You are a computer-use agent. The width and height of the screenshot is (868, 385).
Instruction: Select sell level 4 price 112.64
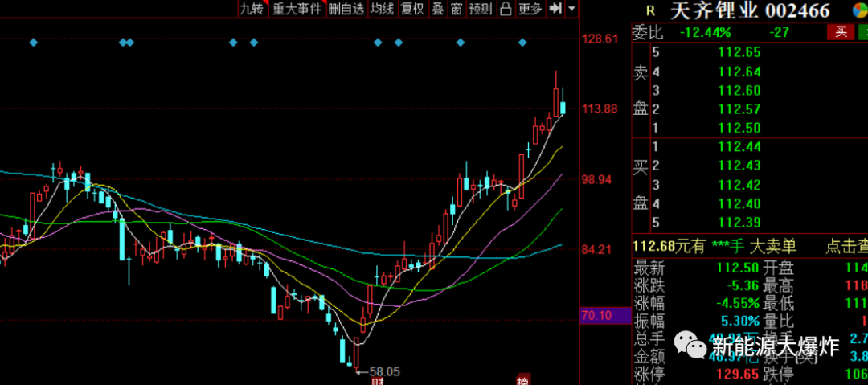pyautogui.click(x=739, y=72)
